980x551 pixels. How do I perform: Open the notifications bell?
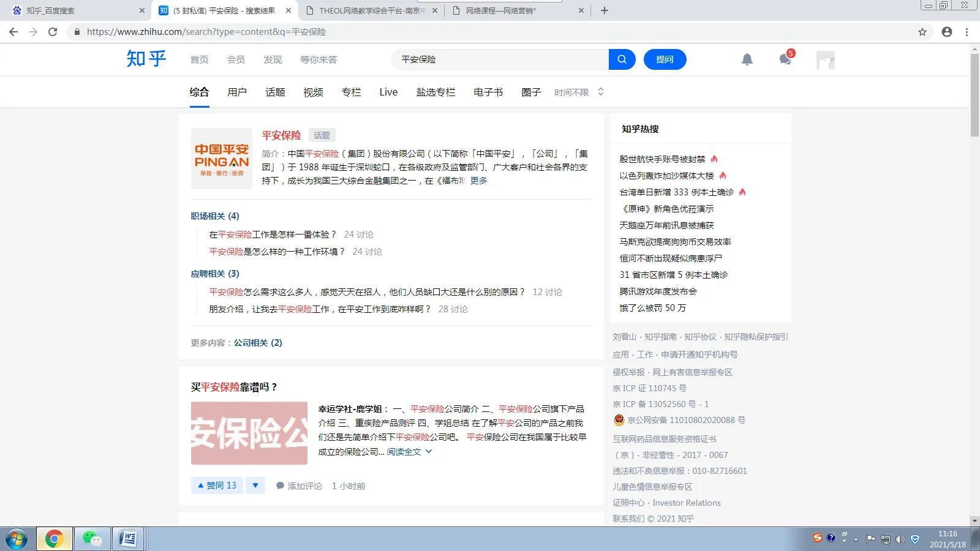(x=747, y=59)
